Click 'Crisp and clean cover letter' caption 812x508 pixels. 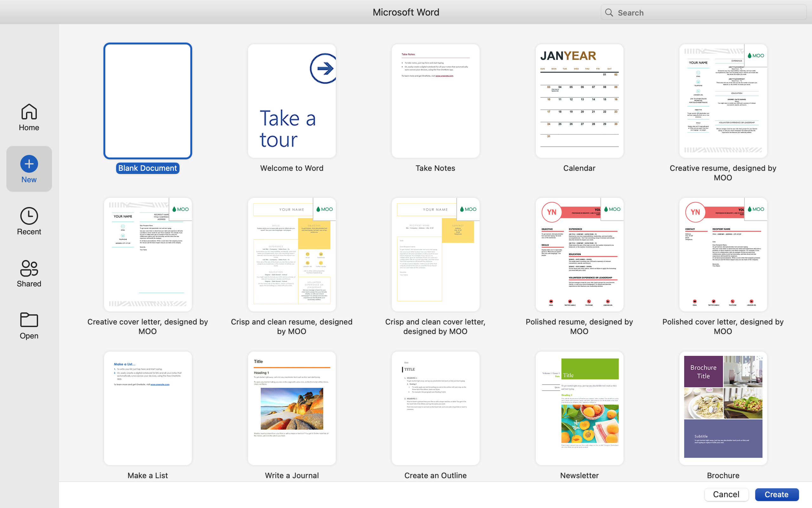(x=435, y=326)
